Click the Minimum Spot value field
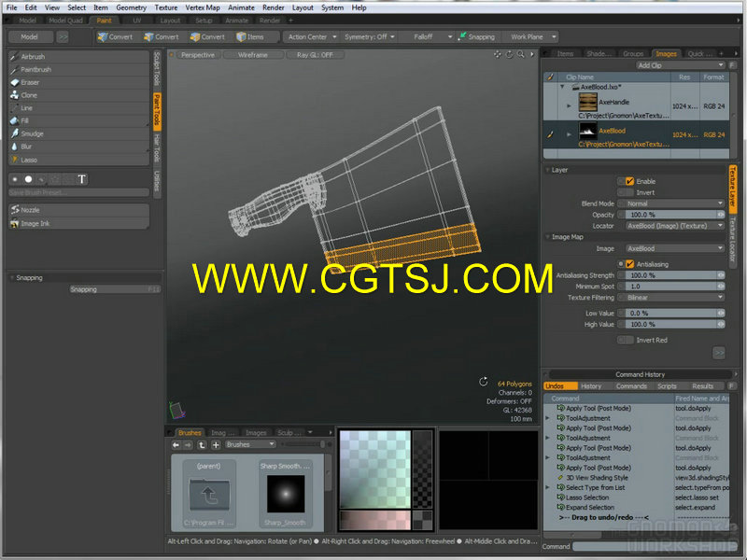This screenshot has height=560, width=747. [x=673, y=287]
